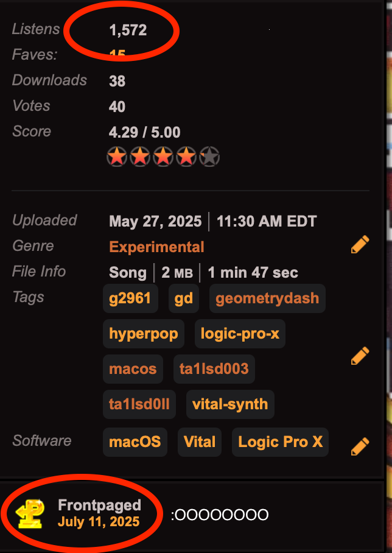Click the Frontpaged July 11, 2025 date
This screenshot has width=392, height=553.
tap(99, 521)
